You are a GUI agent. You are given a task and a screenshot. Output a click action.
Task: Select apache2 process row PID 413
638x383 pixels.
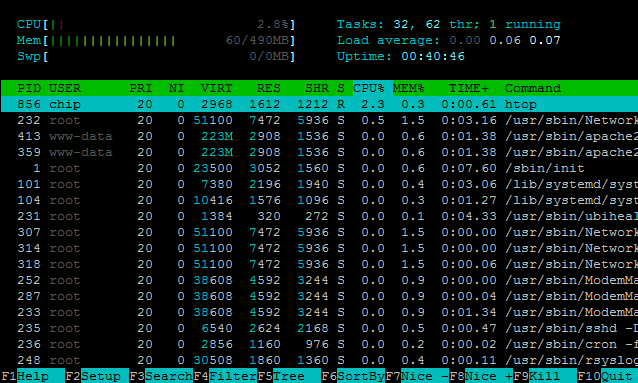319,136
